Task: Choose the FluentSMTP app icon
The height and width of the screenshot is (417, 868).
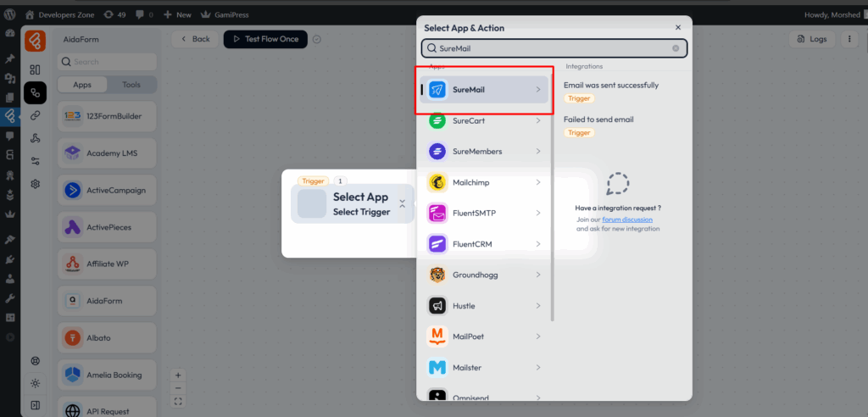Action: coord(437,214)
